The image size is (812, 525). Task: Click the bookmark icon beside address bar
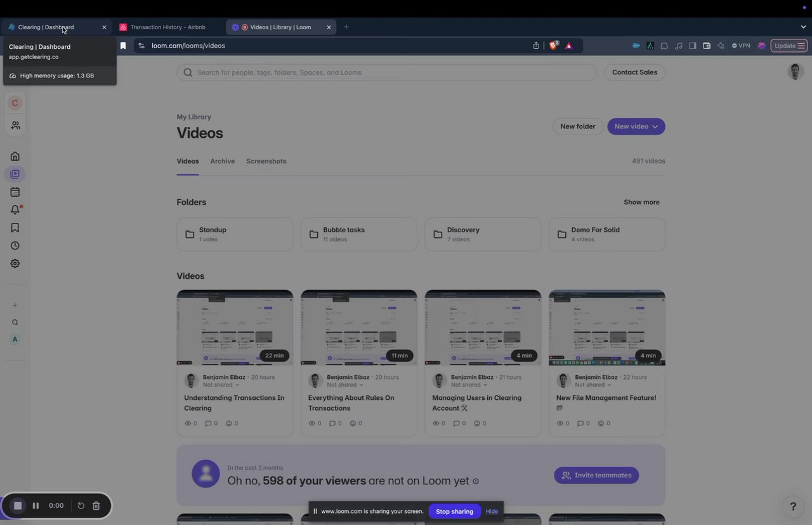[123, 46]
